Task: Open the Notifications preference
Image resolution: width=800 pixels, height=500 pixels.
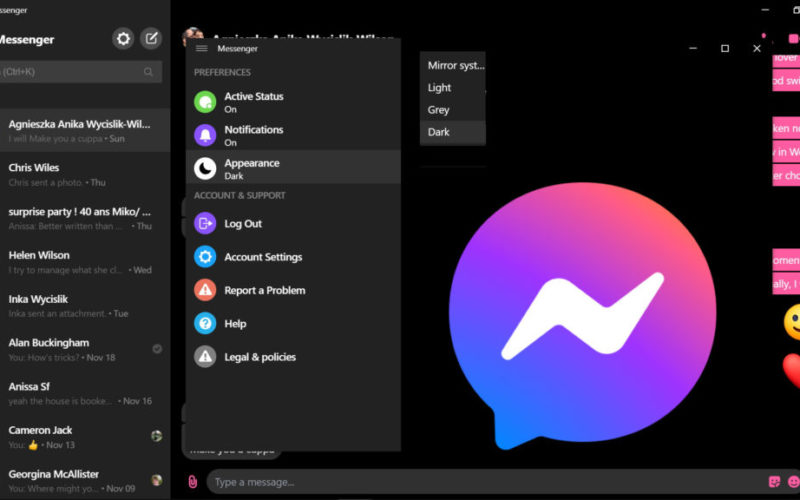Action: pos(293,135)
